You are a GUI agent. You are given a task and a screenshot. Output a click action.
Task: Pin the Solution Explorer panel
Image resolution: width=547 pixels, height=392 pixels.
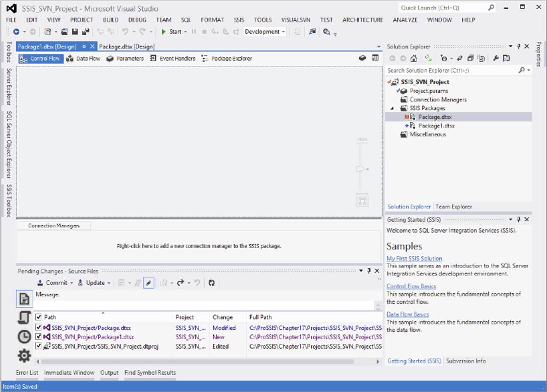pyautogui.click(x=519, y=46)
